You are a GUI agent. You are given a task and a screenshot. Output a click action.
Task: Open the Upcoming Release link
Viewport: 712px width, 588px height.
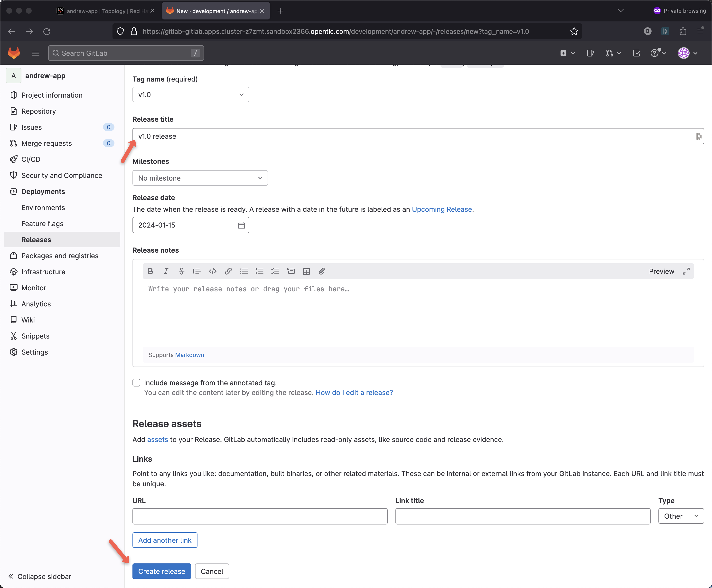(442, 209)
